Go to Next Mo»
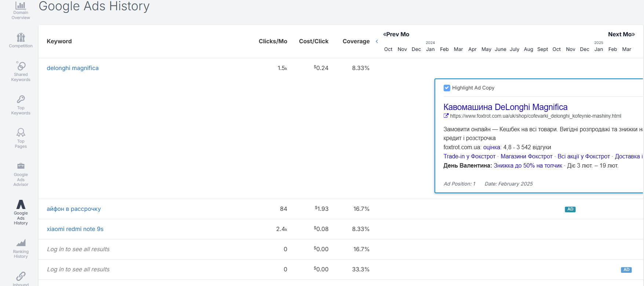Image resolution: width=644 pixels, height=286 pixels. (622, 34)
